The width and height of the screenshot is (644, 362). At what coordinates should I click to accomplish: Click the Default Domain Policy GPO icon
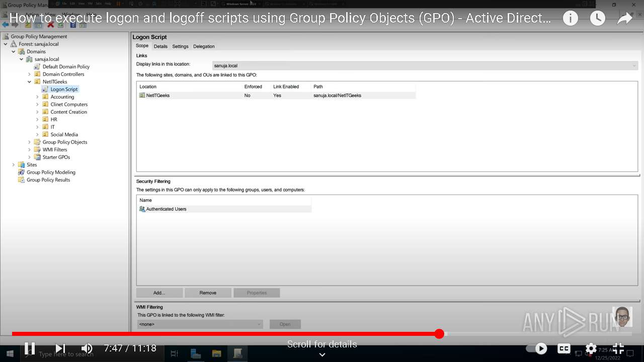(x=38, y=66)
